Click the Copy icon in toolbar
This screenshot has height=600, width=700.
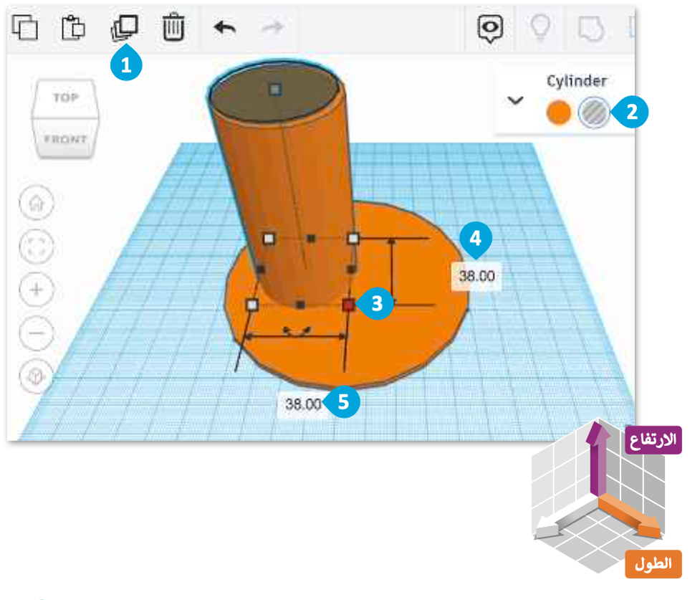24,27
